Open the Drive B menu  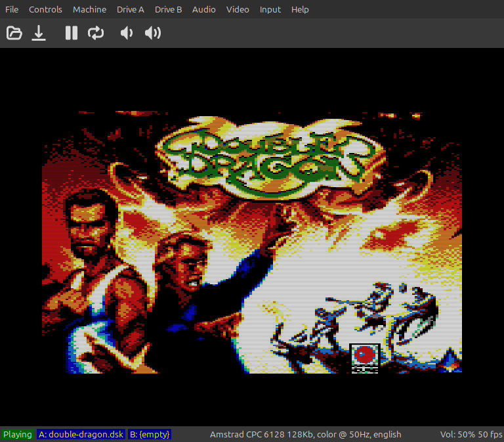(x=169, y=10)
